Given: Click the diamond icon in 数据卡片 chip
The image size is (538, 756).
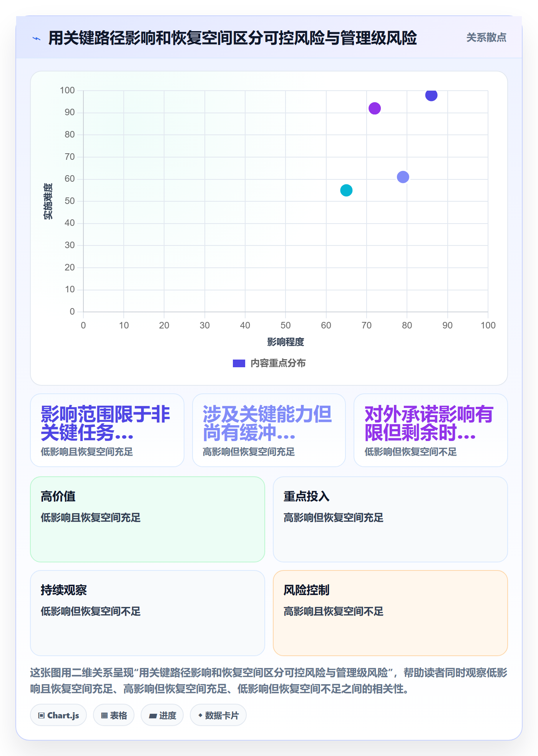Looking at the screenshot, I should [x=200, y=715].
